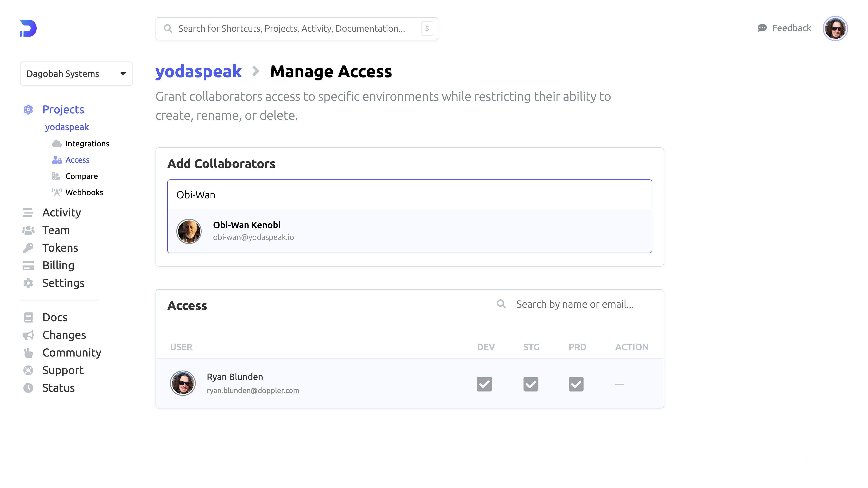Toggle Ryan Blunden's STG access checkbox
868x488 pixels.
pyautogui.click(x=531, y=384)
